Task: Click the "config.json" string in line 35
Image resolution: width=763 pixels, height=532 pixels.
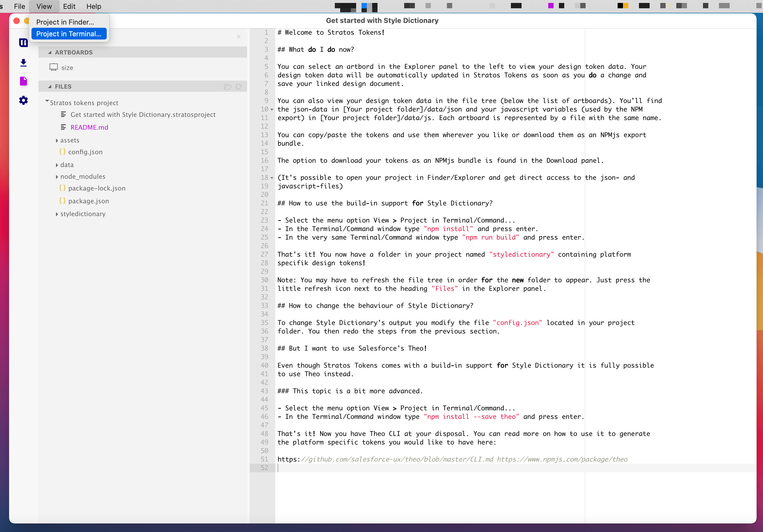Action: click(517, 323)
